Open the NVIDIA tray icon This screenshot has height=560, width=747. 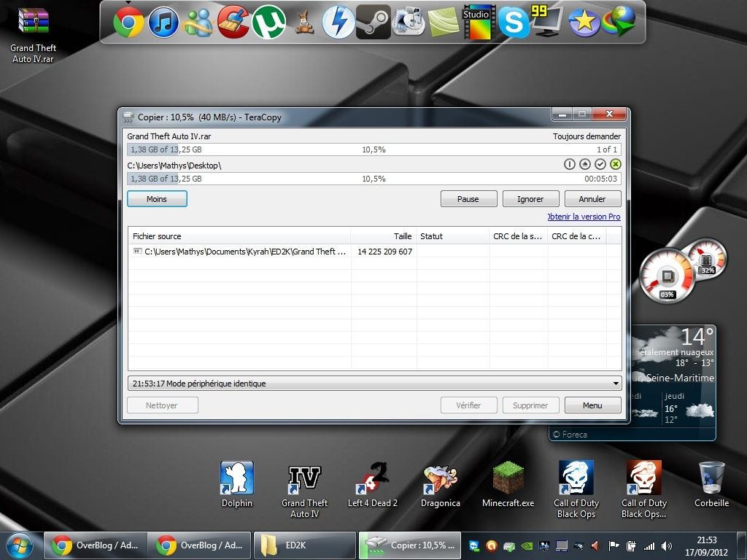pos(527,546)
